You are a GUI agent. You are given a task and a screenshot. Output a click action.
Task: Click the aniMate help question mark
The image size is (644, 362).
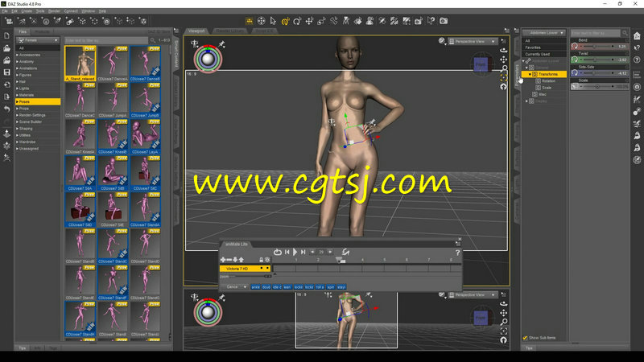(x=457, y=253)
